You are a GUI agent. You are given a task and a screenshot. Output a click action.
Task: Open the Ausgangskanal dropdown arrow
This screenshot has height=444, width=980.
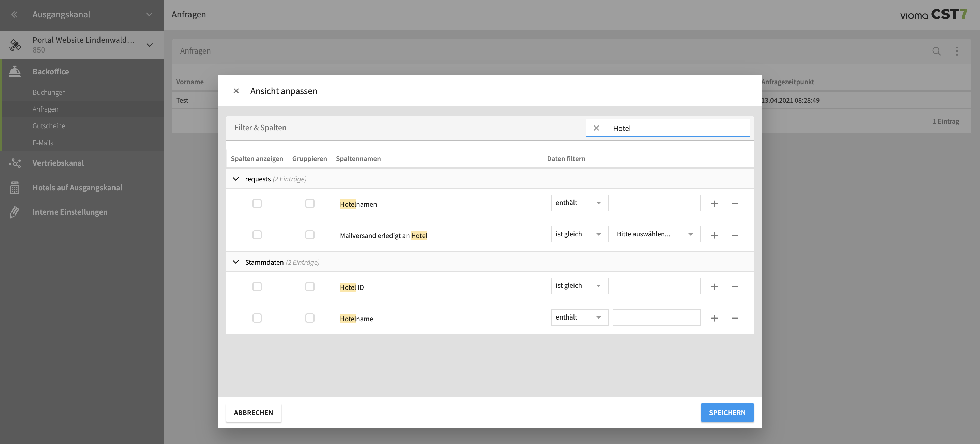pos(149,14)
